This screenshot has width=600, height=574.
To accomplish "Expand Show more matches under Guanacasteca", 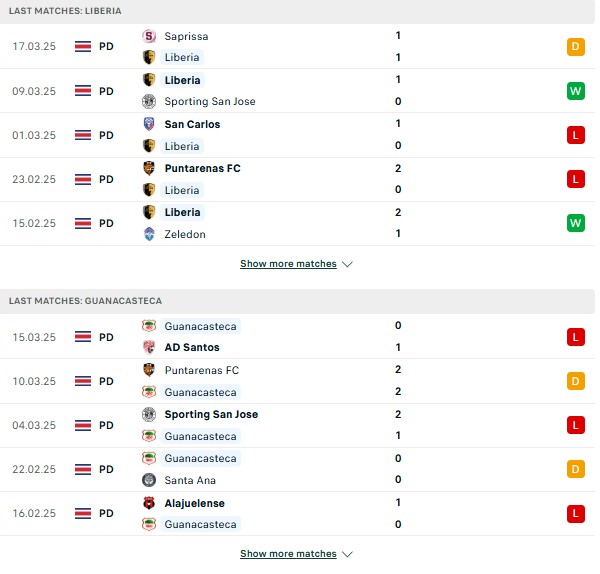I will [288, 554].
